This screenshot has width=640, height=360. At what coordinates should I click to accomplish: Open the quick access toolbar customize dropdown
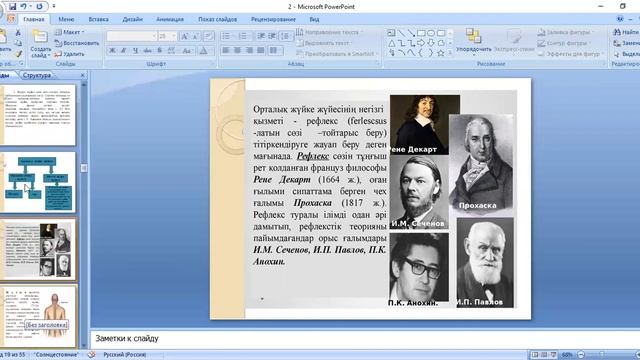(x=54, y=7)
